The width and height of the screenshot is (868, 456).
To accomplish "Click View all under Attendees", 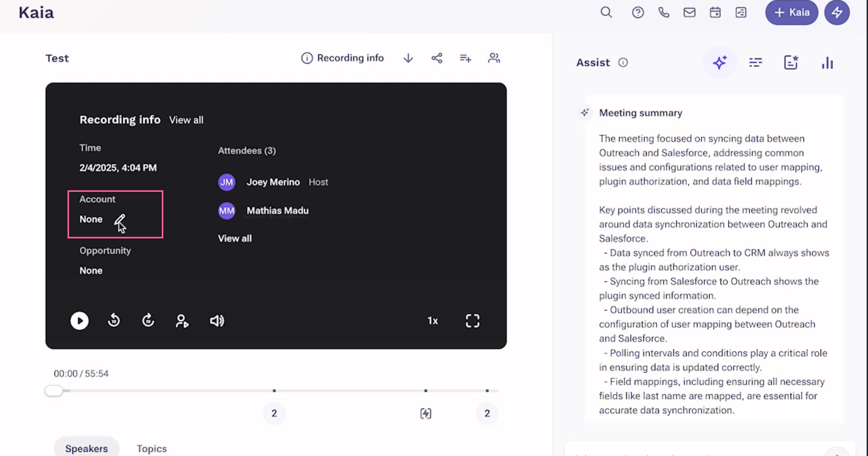I will [235, 238].
